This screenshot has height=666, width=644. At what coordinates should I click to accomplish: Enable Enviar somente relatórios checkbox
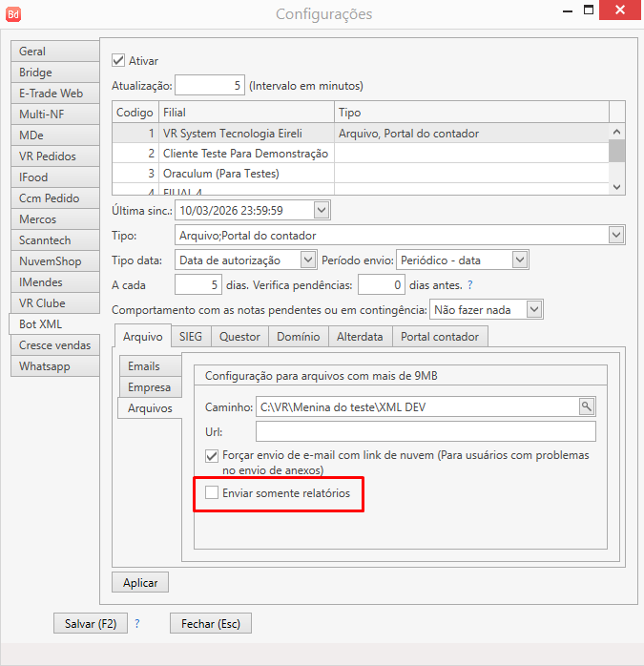(x=212, y=493)
